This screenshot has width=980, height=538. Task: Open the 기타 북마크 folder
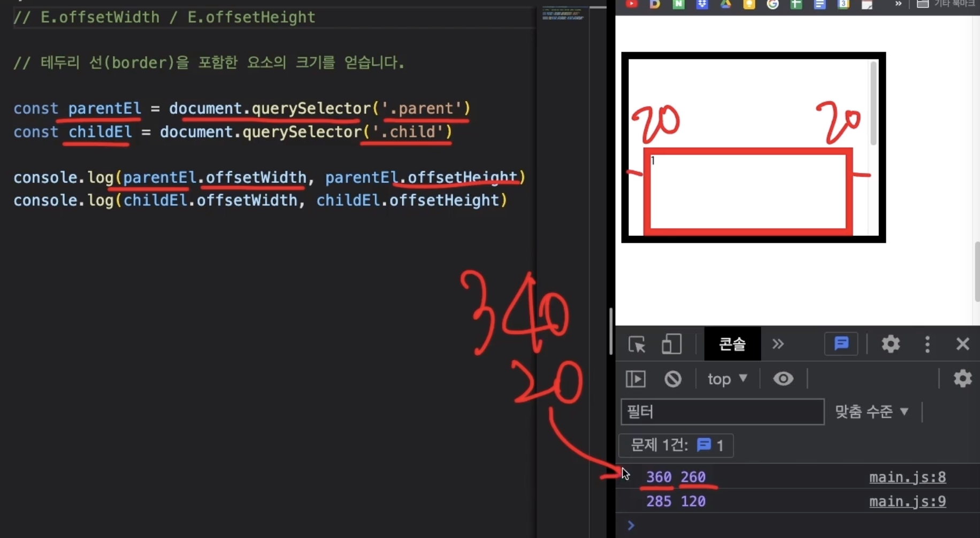click(946, 4)
